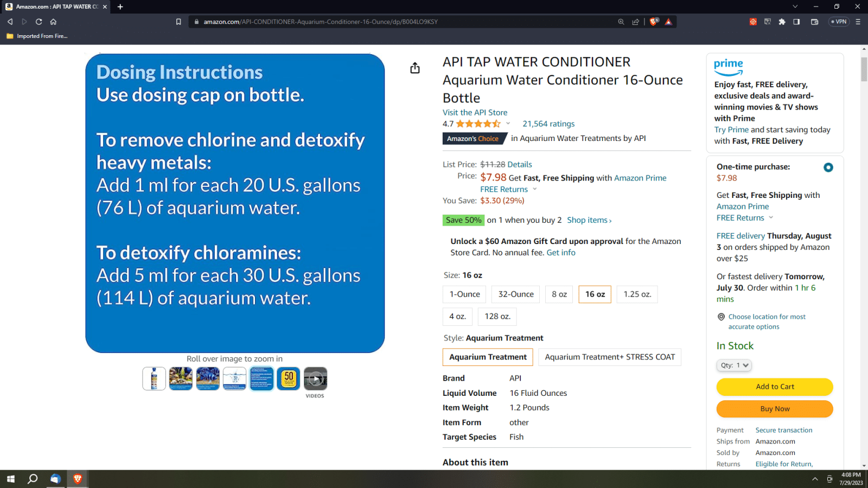Expand FREE Returns details under the price
This screenshot has width=868, height=488.
534,189
